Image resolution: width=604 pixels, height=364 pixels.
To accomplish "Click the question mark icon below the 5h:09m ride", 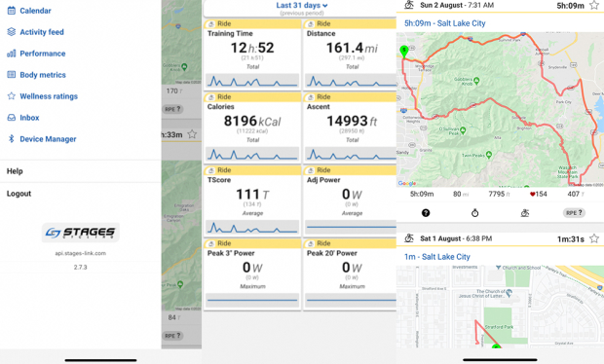I will (x=426, y=213).
